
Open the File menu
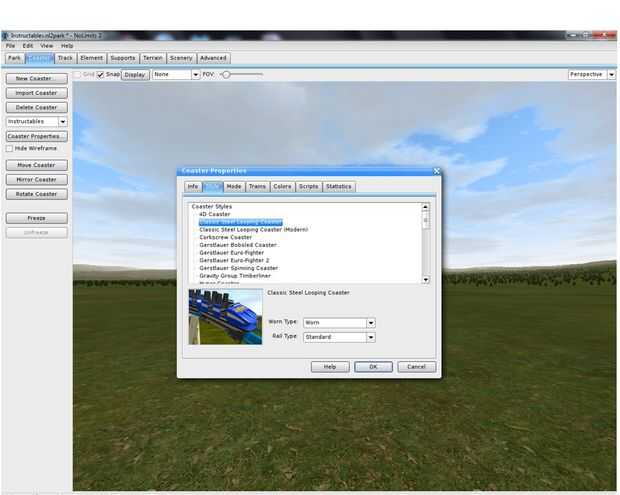click(10, 46)
